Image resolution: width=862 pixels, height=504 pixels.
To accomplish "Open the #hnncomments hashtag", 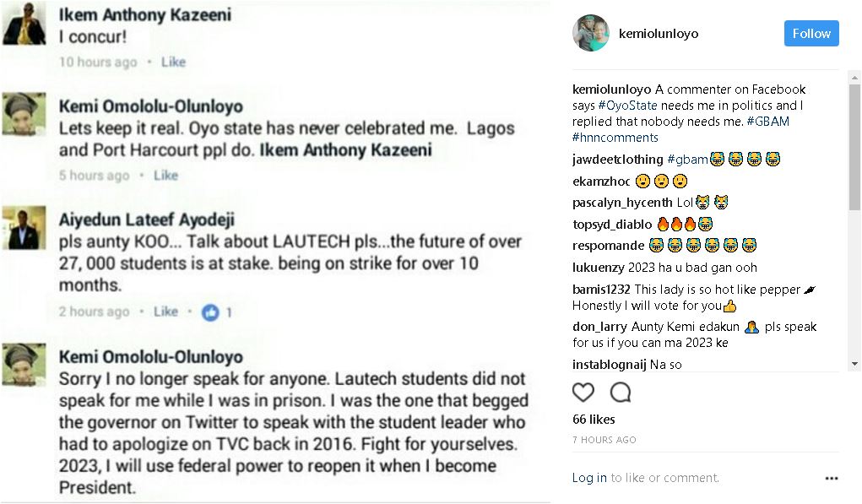I will coord(615,138).
